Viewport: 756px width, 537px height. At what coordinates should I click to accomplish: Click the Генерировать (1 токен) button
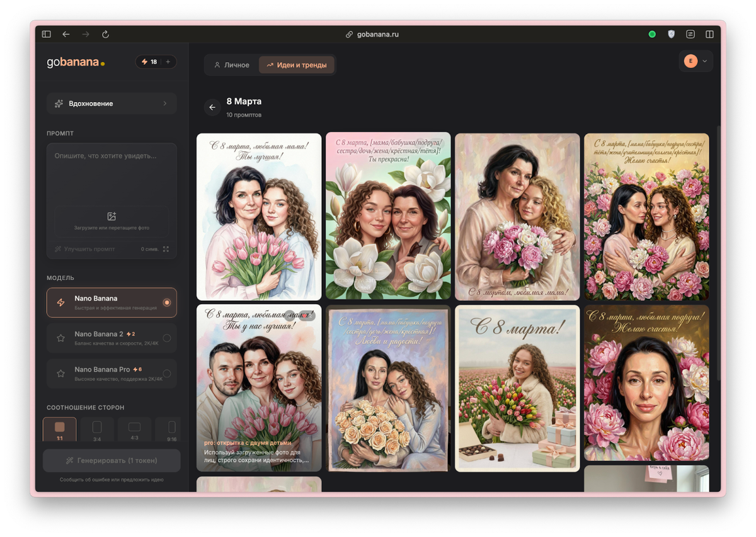pyautogui.click(x=112, y=460)
